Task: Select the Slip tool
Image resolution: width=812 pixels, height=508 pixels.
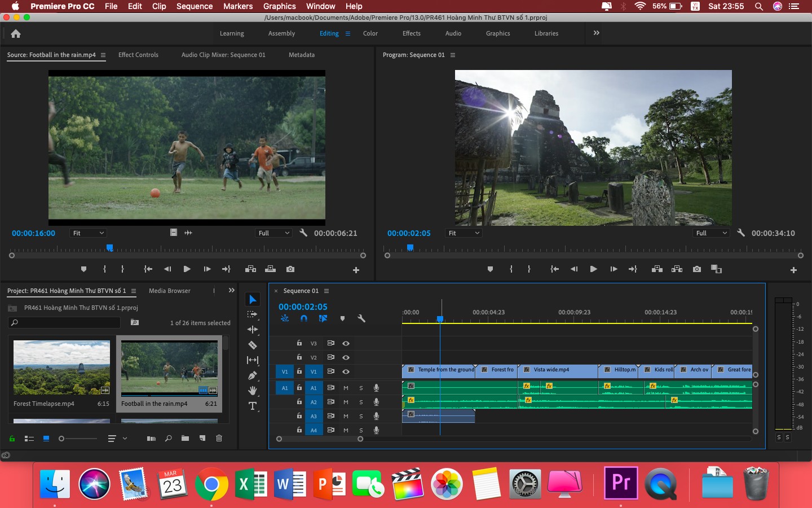Action: click(253, 360)
